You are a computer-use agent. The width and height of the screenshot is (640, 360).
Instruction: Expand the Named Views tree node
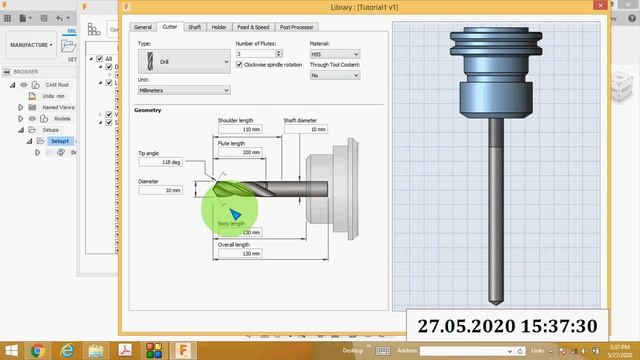pos(20,107)
